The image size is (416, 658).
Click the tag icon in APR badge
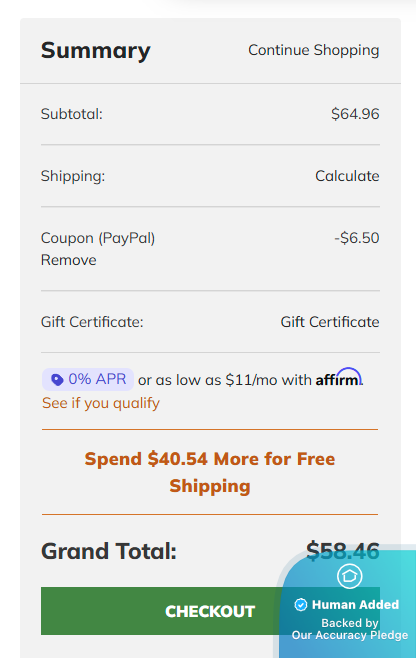point(57,380)
